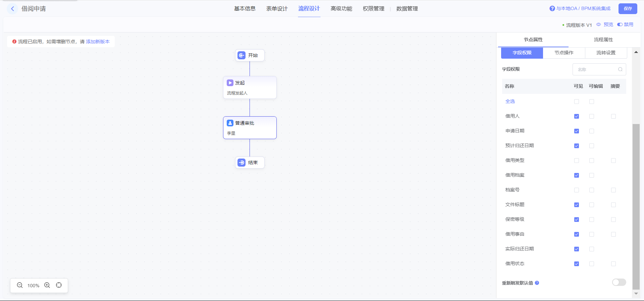Screen dimensions: 644x301
Task: Toggle the 禁用 process switch
Action: tap(620, 24)
